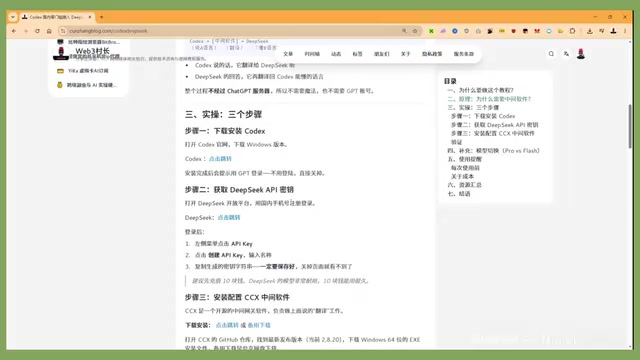Jump to 五、使用提醒 in contents
The width and height of the screenshot is (640, 360).
coord(464,159)
